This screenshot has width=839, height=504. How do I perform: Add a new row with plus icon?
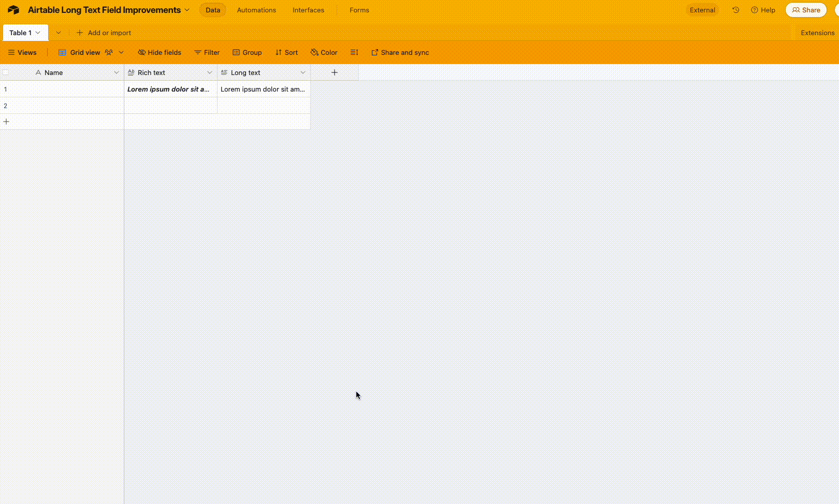pyautogui.click(x=6, y=122)
